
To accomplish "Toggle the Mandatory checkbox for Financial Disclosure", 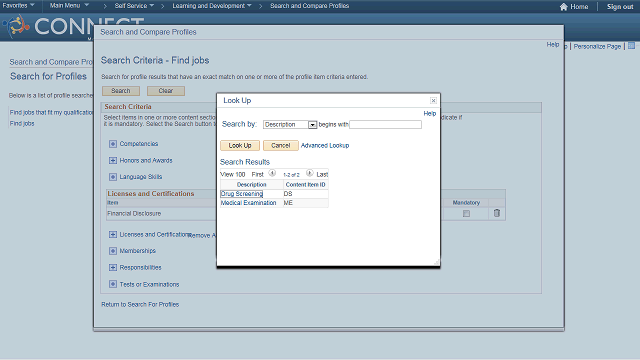I will tap(467, 213).
